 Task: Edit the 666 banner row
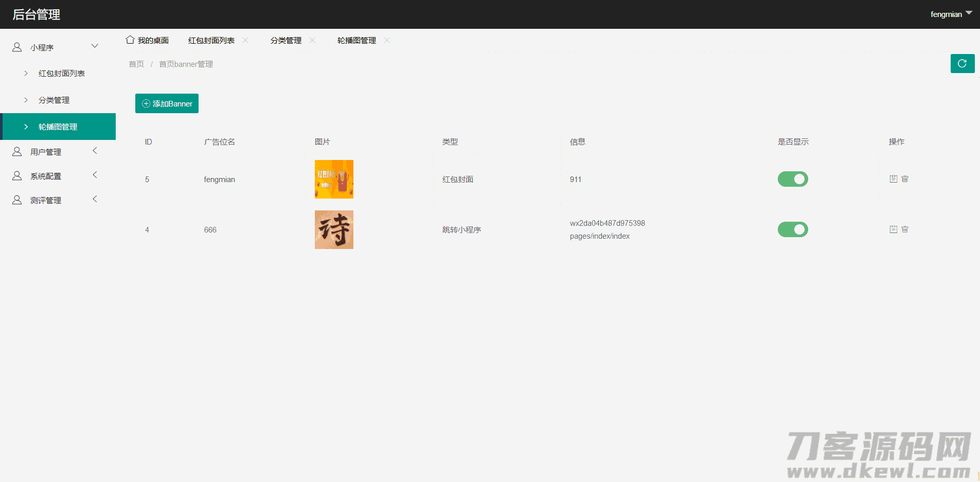click(x=894, y=229)
